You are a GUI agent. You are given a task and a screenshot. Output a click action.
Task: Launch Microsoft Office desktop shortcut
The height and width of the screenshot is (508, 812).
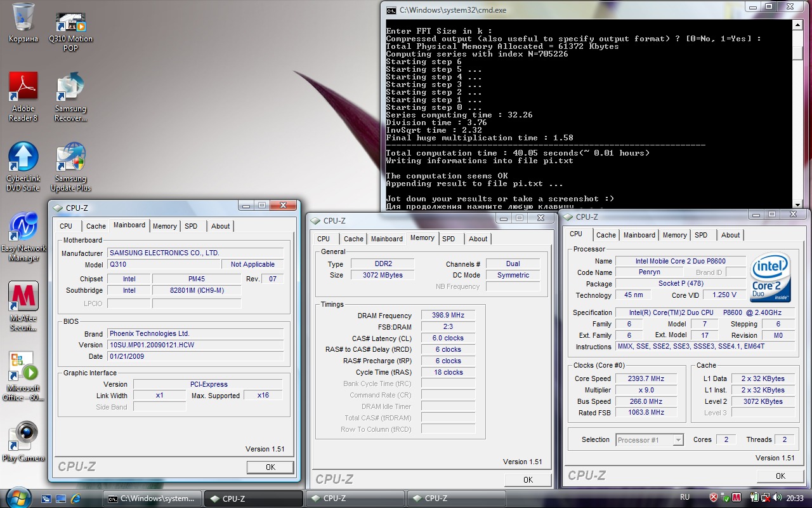[23, 376]
